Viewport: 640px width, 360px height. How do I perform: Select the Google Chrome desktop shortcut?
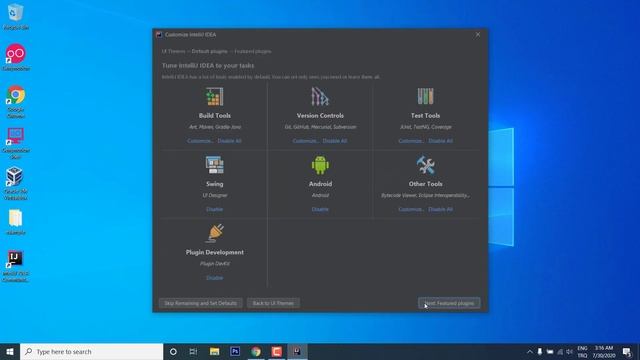click(x=16, y=102)
